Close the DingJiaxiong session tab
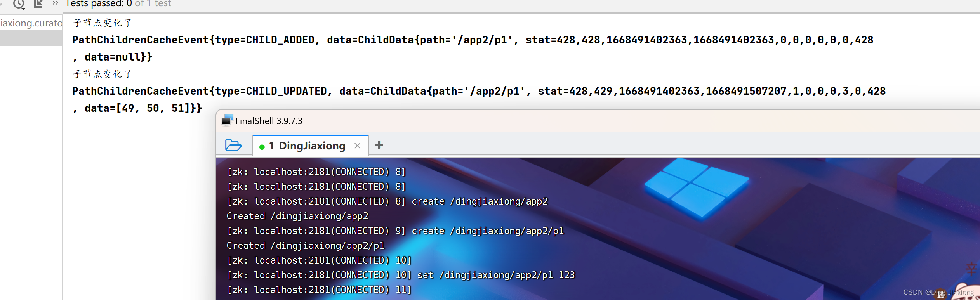Viewport: 980px width, 300px height. pos(357,146)
